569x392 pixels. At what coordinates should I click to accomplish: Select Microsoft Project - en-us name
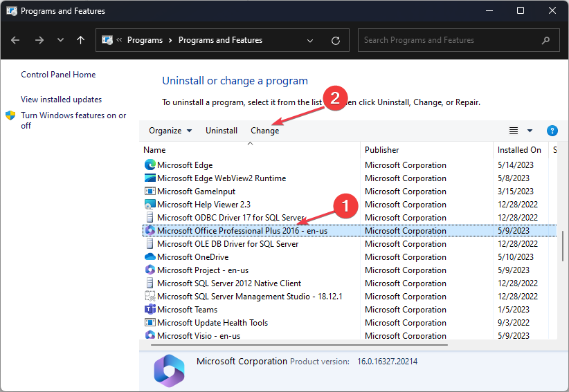(x=203, y=270)
